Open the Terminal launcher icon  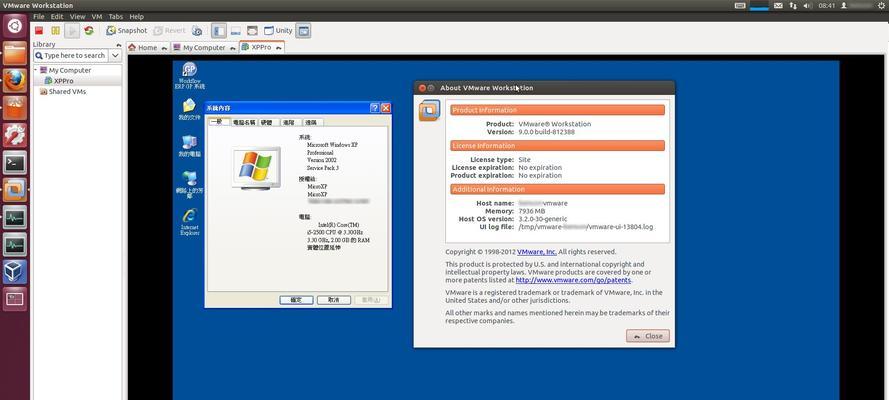tap(15, 163)
